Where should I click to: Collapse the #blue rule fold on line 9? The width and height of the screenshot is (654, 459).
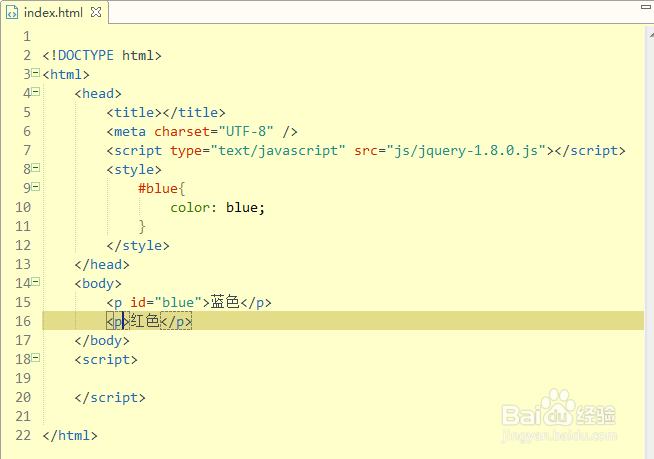pos(36,187)
